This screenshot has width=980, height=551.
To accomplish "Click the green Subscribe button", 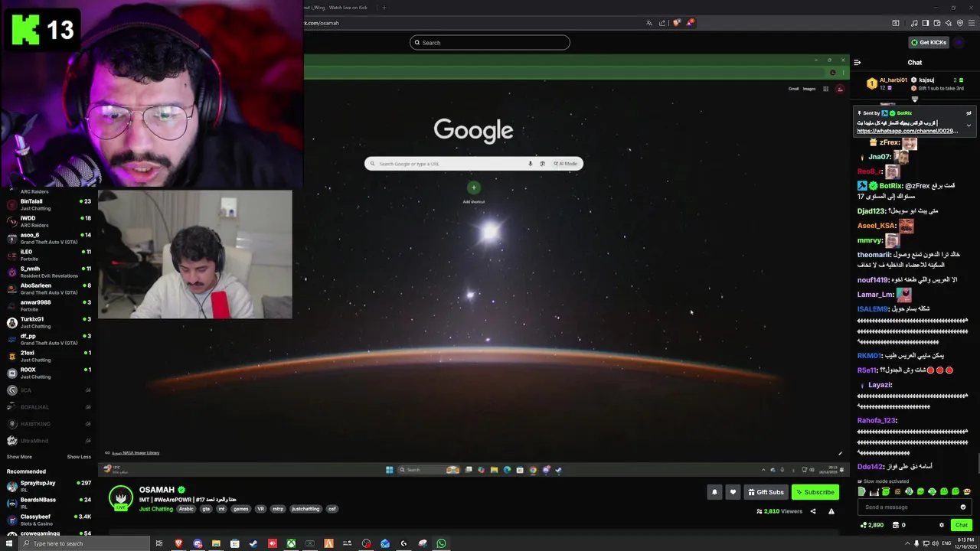I will (815, 492).
